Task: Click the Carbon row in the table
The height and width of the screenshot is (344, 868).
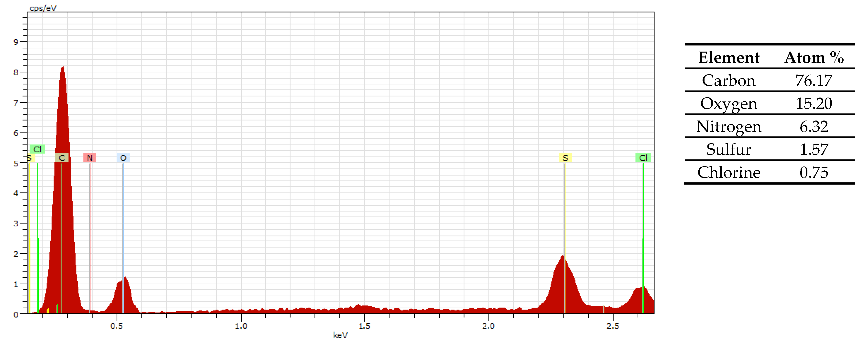Action: point(728,81)
